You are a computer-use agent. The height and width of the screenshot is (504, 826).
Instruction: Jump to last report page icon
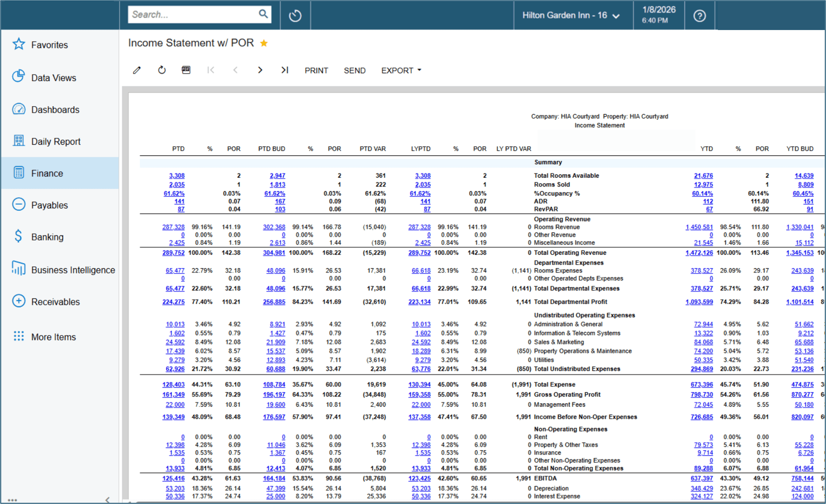point(285,70)
